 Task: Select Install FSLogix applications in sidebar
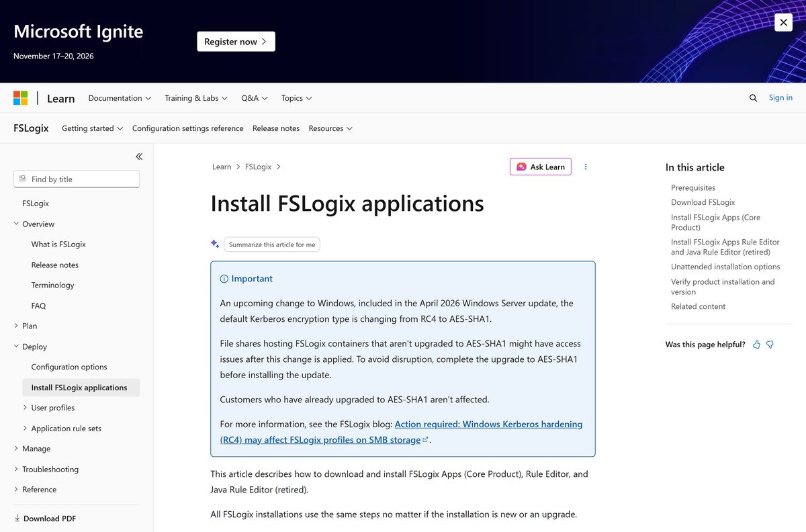pos(81,388)
